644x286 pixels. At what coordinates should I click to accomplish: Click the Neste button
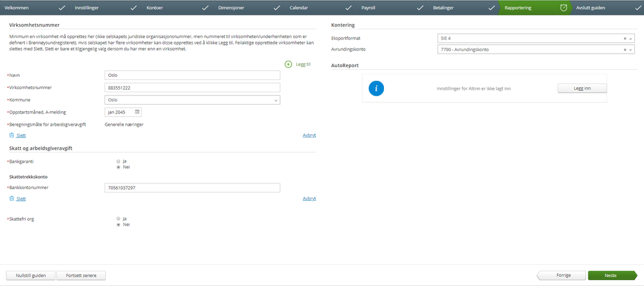pos(612,275)
